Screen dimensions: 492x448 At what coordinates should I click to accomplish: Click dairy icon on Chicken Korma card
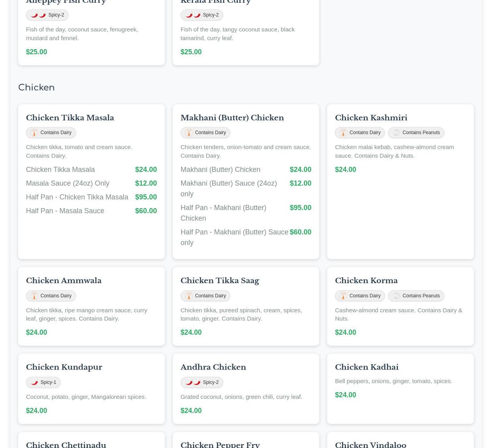[x=343, y=296]
